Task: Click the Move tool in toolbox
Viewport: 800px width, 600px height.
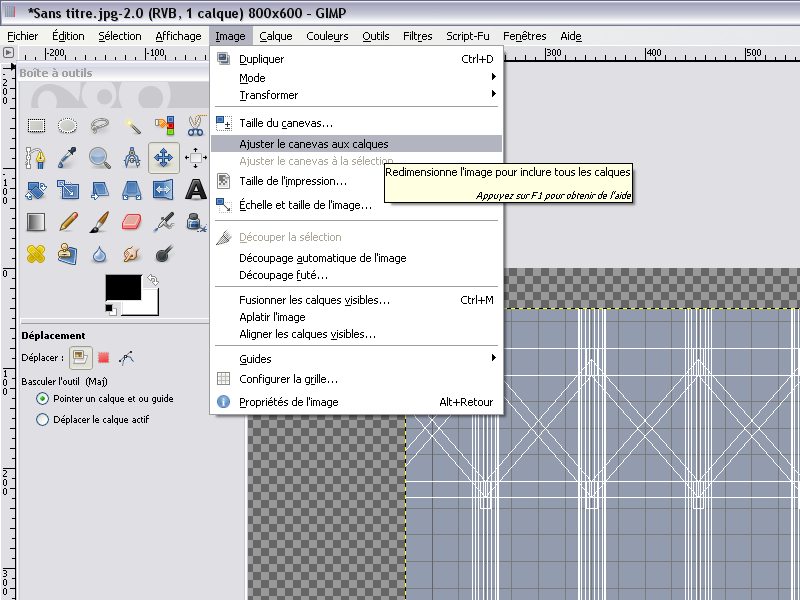Action: click(164, 158)
